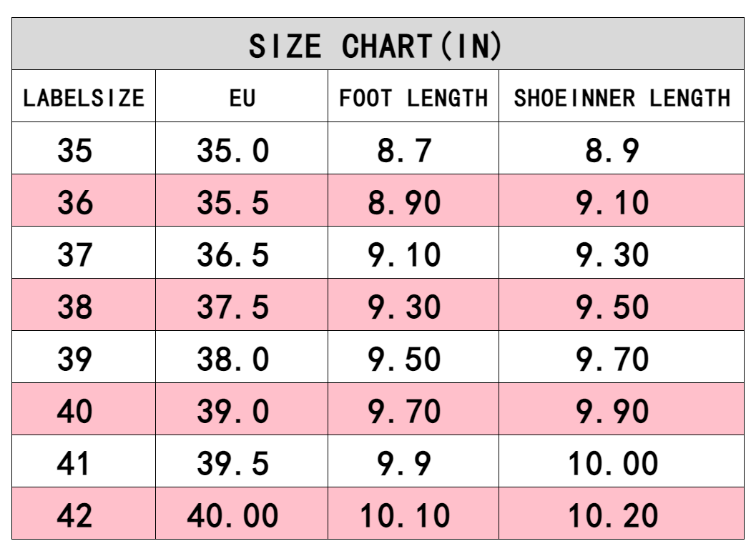Image resolution: width=756 pixels, height=551 pixels.
Task: Click label size 36 cell
Action: [75, 202]
